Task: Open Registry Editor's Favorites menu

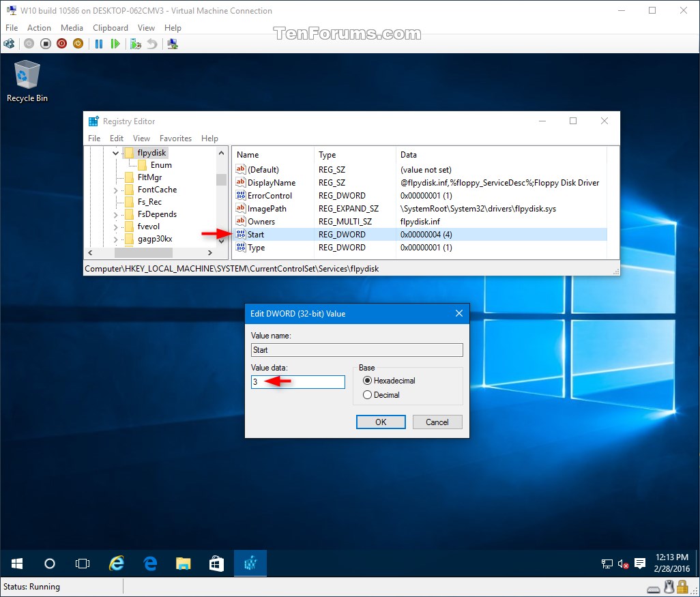Action: click(175, 138)
